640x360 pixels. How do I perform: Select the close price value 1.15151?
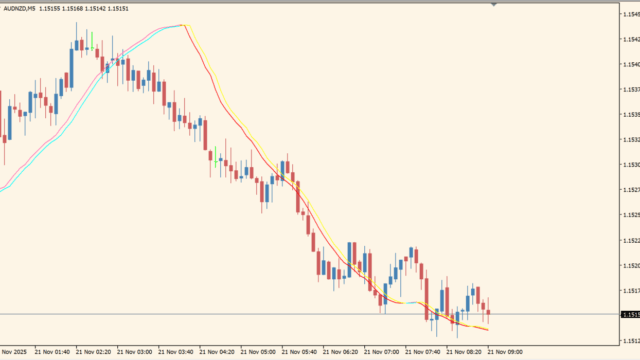click(118, 9)
